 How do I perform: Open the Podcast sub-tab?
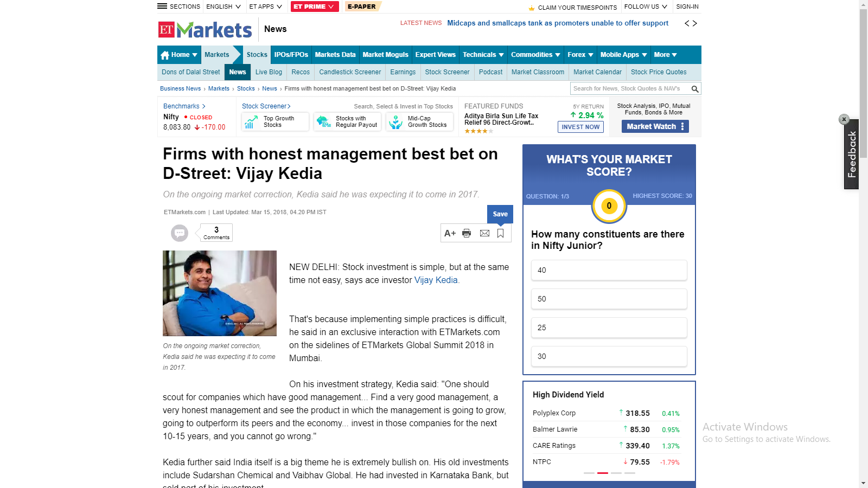pyautogui.click(x=490, y=72)
